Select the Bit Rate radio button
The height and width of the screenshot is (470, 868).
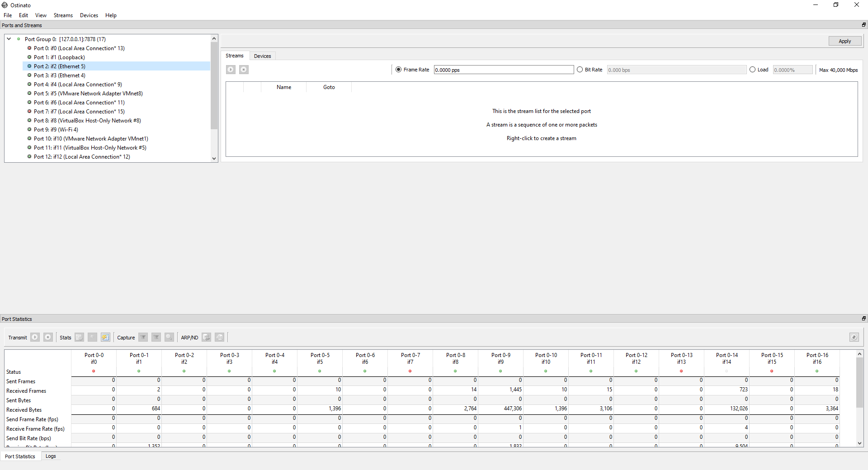(x=580, y=70)
